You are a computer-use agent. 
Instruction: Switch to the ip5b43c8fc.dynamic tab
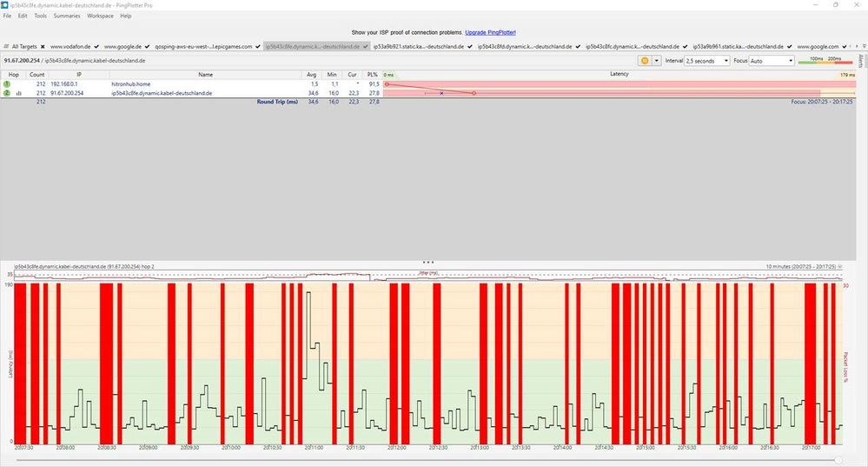tap(633, 47)
